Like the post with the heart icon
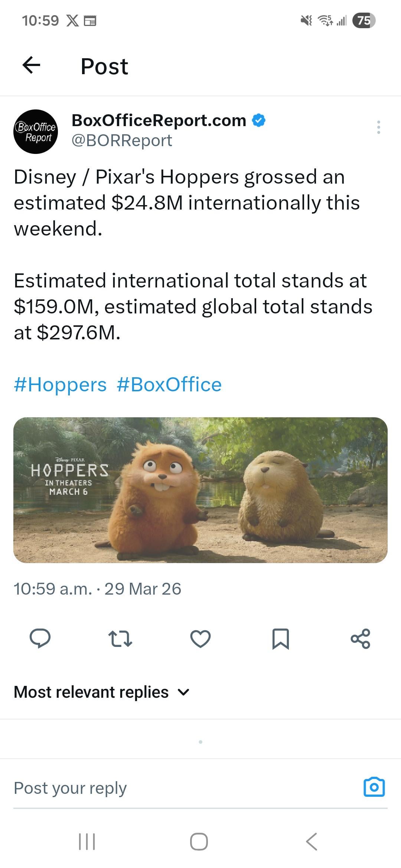Viewport: 401px width, 868px height. point(200,638)
